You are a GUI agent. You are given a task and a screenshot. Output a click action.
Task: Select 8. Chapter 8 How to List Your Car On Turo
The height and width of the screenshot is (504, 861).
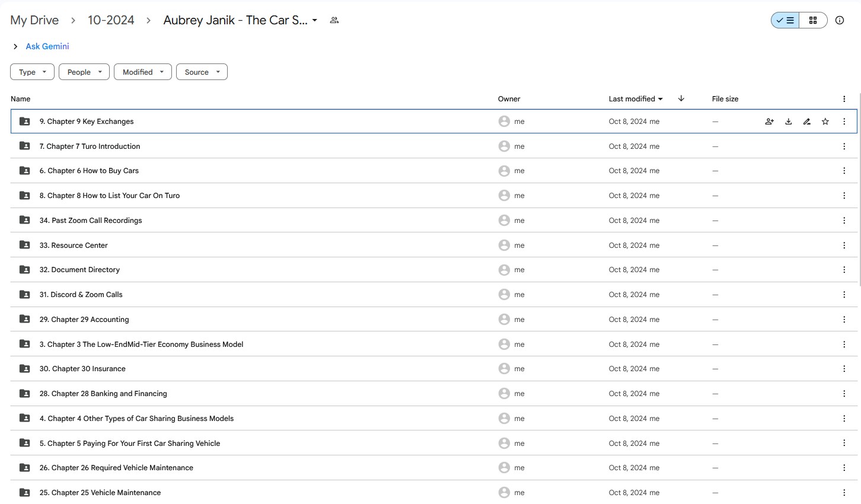coord(433,196)
